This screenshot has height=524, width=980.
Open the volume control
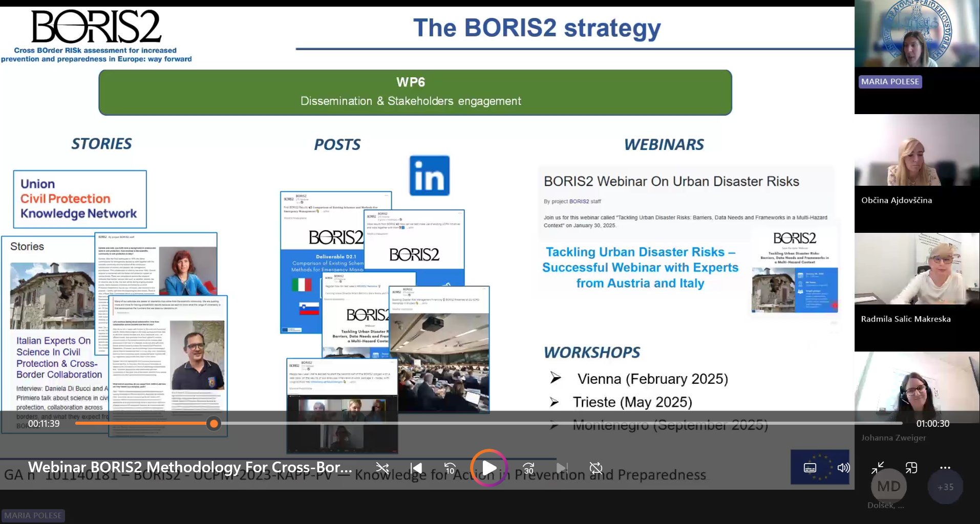pos(843,468)
